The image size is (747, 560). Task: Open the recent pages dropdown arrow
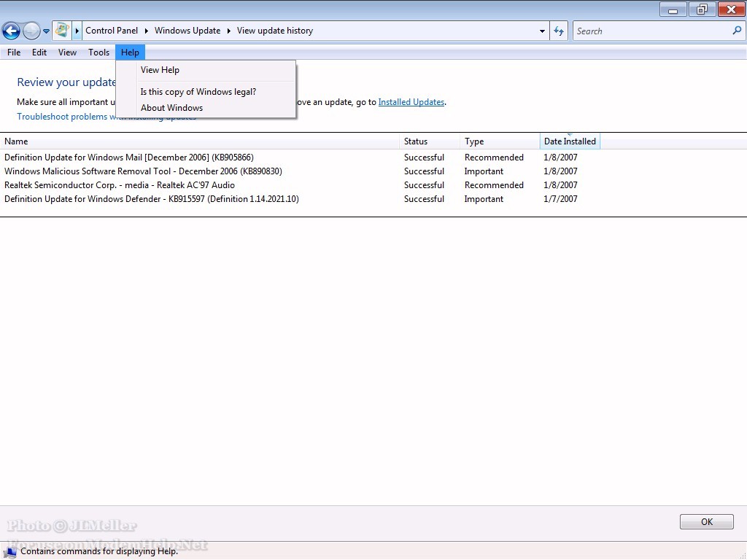tap(46, 31)
